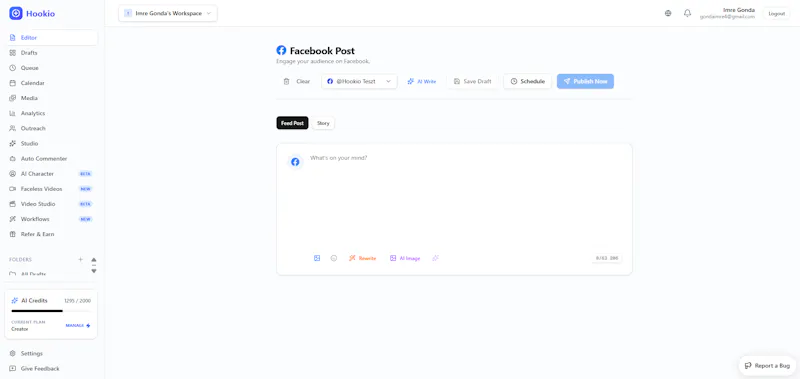Switch to the Story tab
Viewport: 800px width, 379px height.
[323, 123]
